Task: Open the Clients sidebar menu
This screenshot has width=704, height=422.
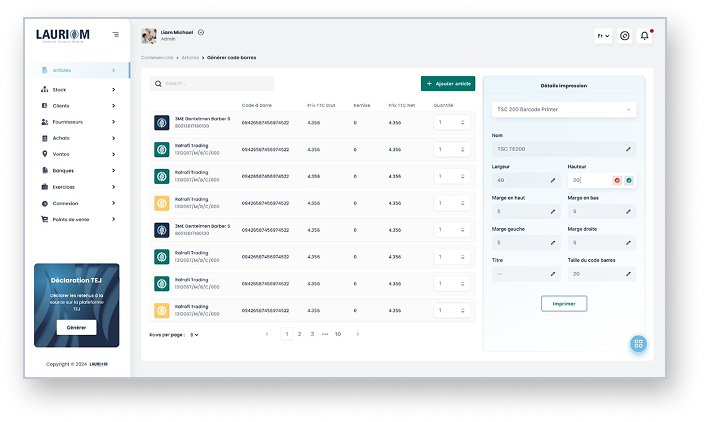Action: pyautogui.click(x=79, y=106)
